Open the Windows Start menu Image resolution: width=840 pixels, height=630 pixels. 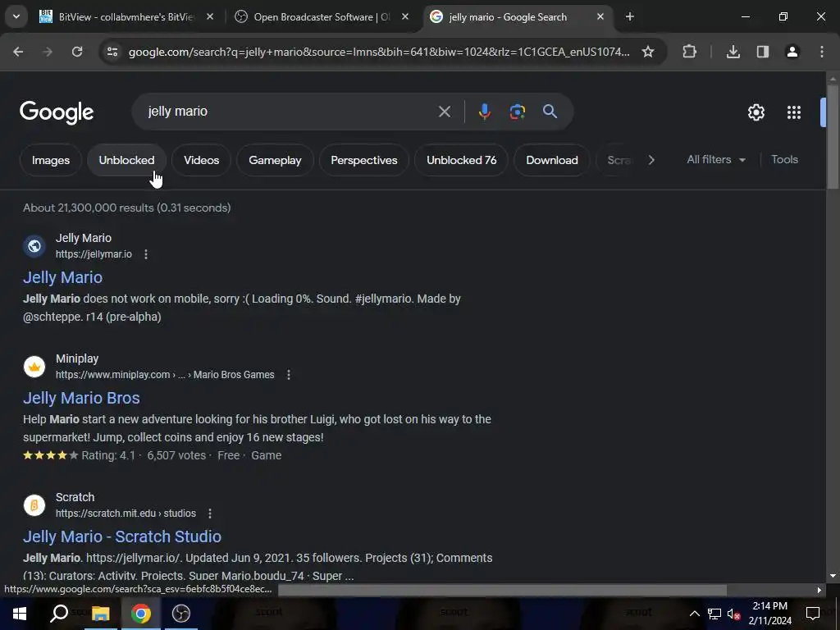click(20, 614)
